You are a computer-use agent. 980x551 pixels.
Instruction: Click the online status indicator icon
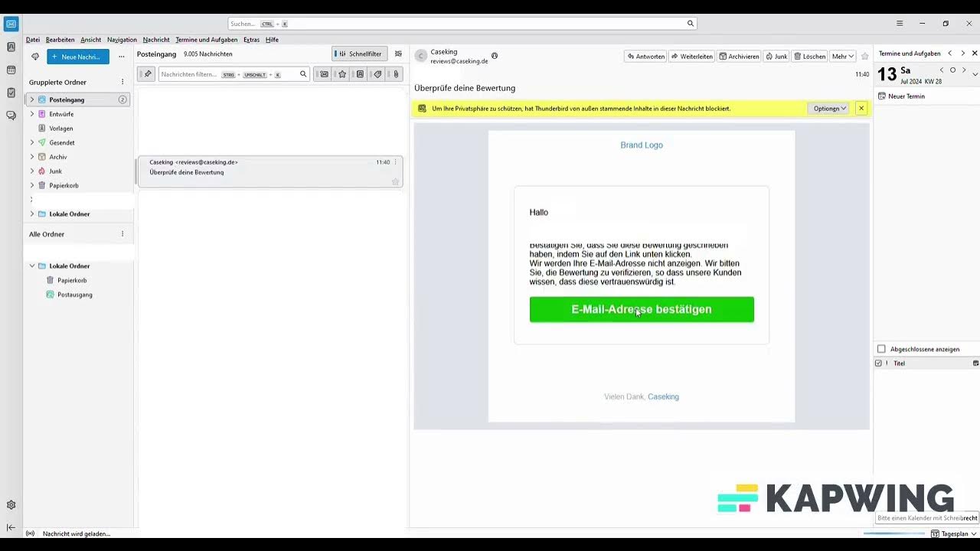click(x=30, y=533)
